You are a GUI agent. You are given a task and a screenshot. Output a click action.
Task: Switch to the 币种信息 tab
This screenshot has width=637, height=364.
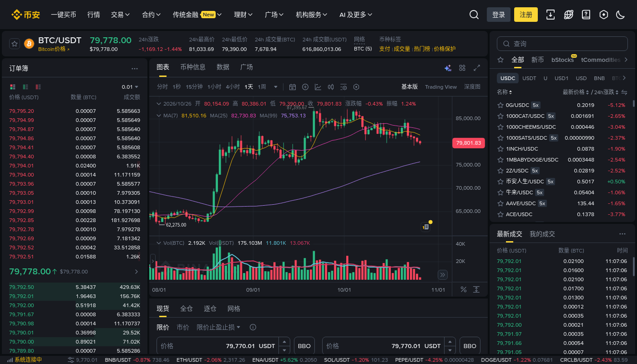tap(193, 67)
